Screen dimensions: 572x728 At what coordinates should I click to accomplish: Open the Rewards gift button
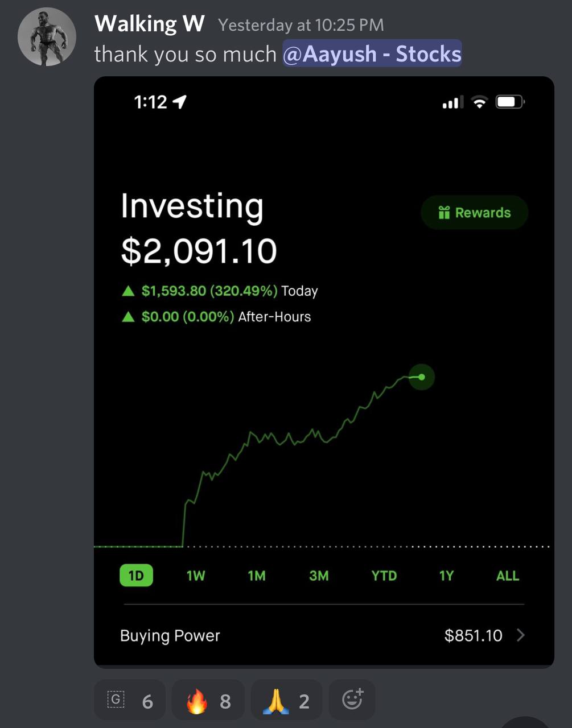coord(474,213)
